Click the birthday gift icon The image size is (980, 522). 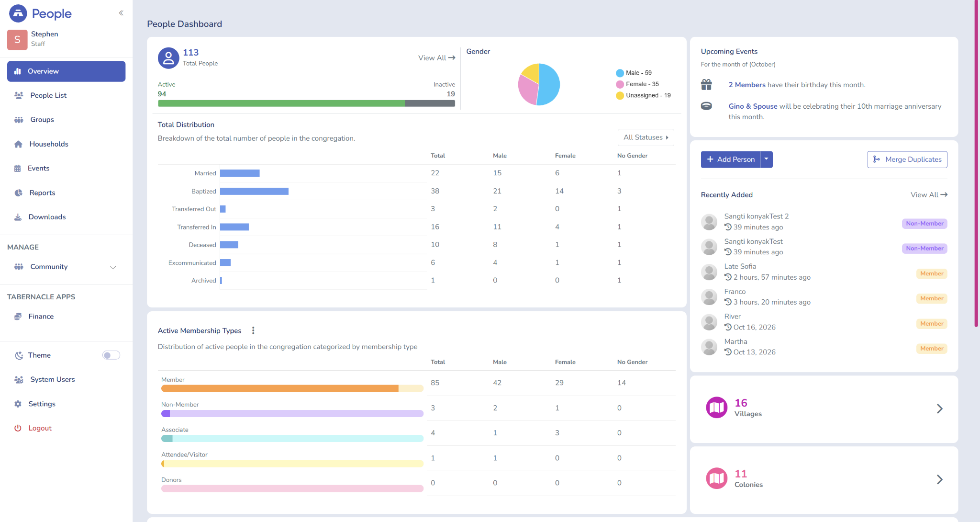[x=706, y=85]
